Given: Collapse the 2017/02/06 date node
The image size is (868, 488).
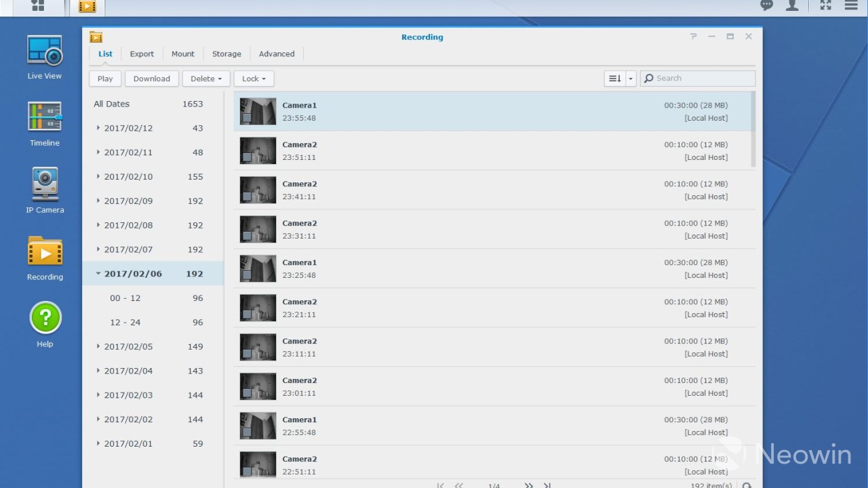Looking at the screenshot, I should [98, 274].
